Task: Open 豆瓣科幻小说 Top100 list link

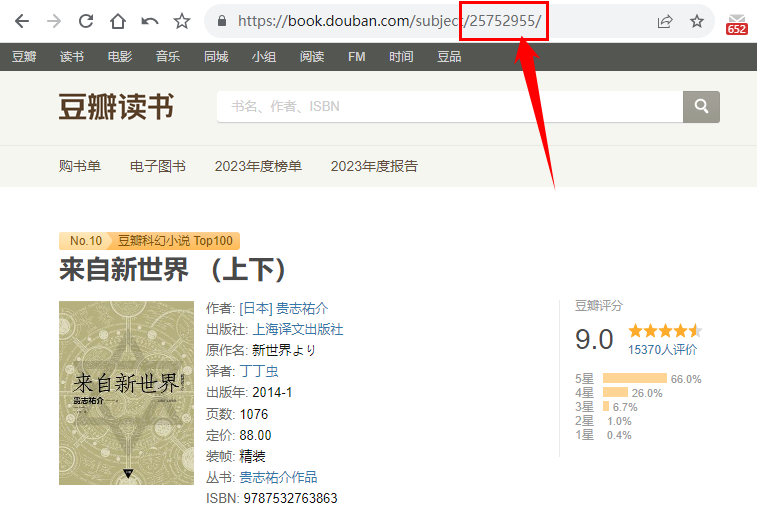Action: click(175, 240)
